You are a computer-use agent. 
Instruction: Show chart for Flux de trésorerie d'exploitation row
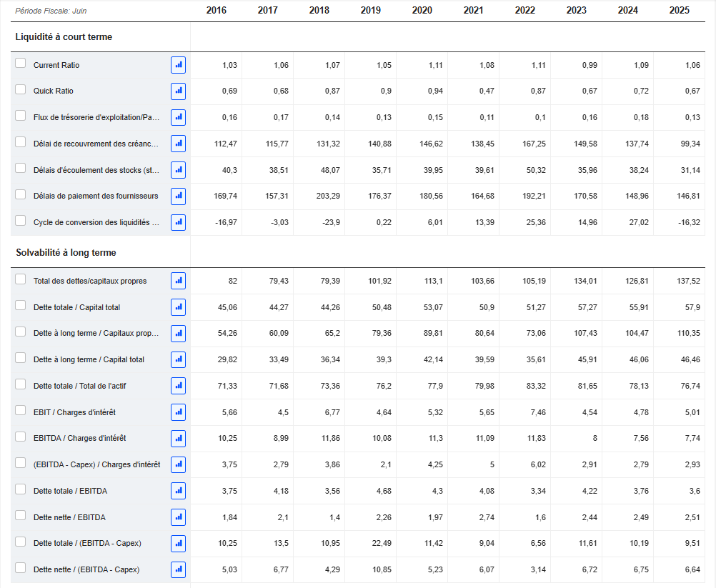[x=178, y=117]
